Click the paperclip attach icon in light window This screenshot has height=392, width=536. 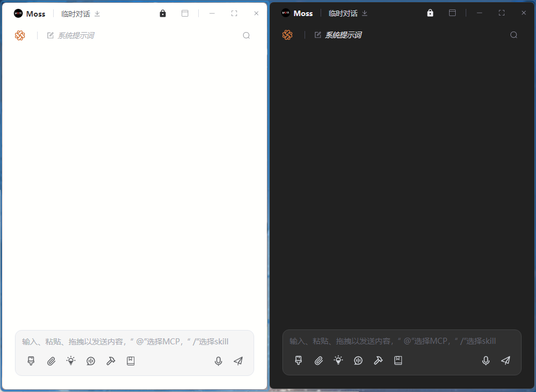point(51,361)
